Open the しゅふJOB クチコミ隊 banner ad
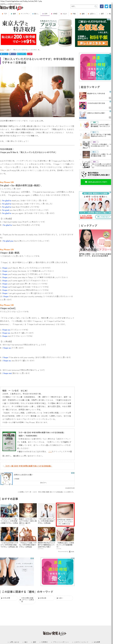The width and height of the screenshot is (113, 644). tap(95, 205)
